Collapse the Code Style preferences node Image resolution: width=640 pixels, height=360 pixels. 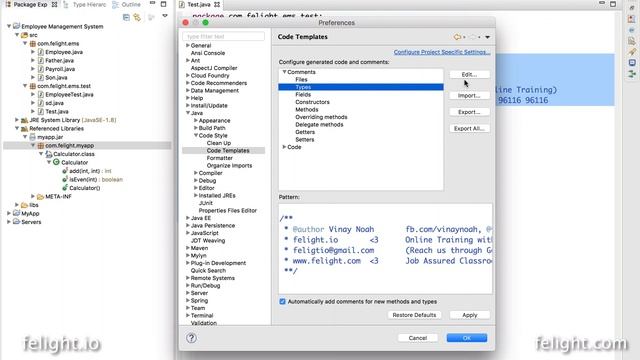coord(196,135)
